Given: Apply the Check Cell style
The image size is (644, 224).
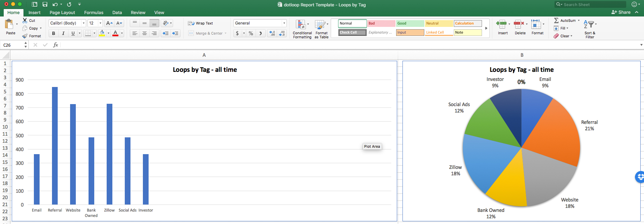Looking at the screenshot, I should pyautogui.click(x=352, y=32).
